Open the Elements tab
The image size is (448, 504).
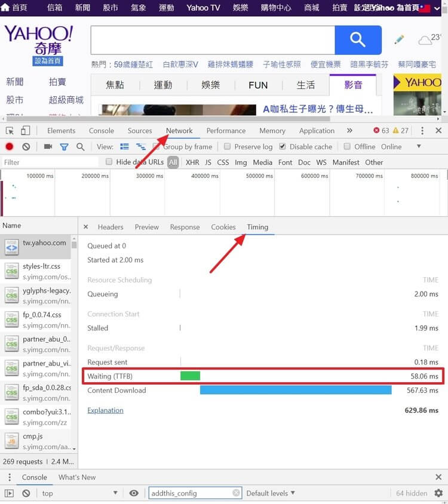pyautogui.click(x=61, y=131)
